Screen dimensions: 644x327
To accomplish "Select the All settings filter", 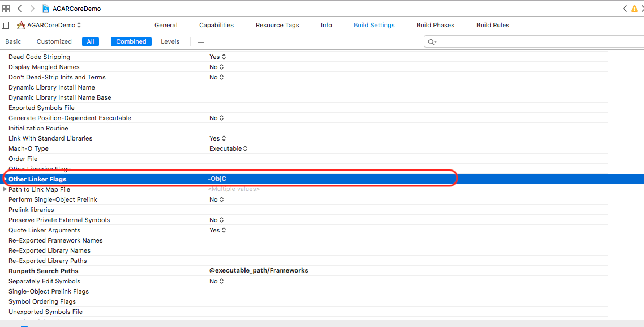I will point(91,41).
